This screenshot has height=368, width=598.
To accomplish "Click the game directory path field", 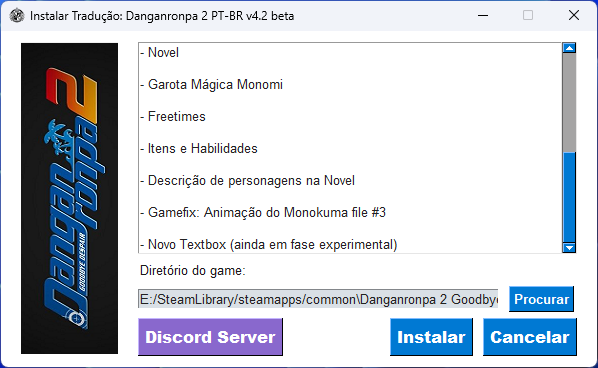I will 318,299.
